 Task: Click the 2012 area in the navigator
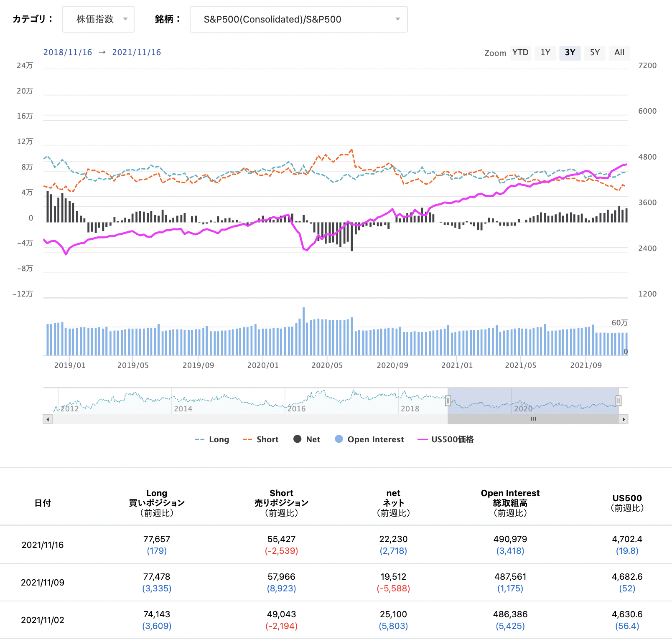click(70, 408)
